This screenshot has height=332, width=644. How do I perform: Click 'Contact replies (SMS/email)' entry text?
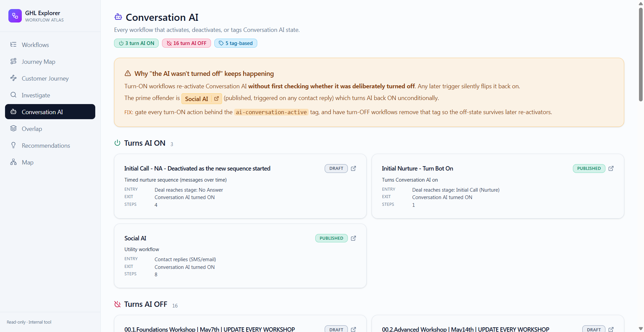click(x=185, y=259)
